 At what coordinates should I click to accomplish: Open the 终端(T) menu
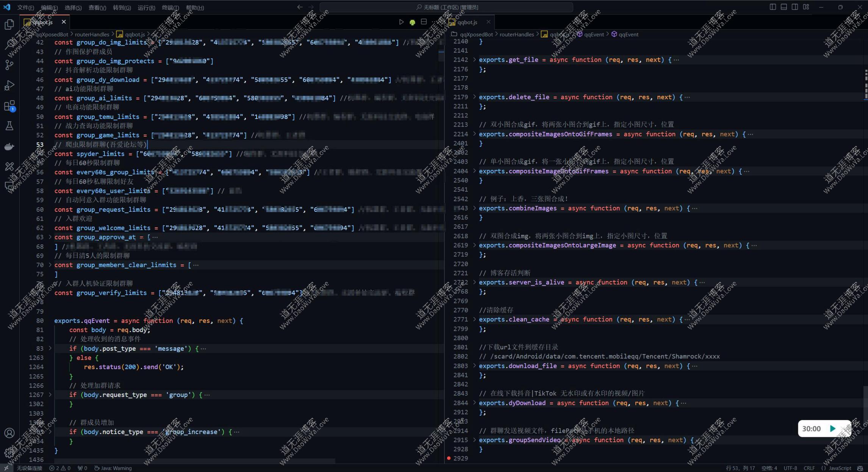(170, 8)
